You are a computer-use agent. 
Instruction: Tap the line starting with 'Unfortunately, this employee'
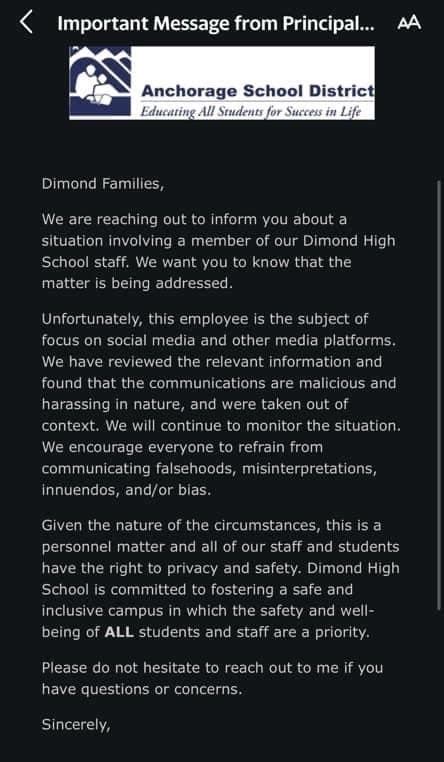205,319
